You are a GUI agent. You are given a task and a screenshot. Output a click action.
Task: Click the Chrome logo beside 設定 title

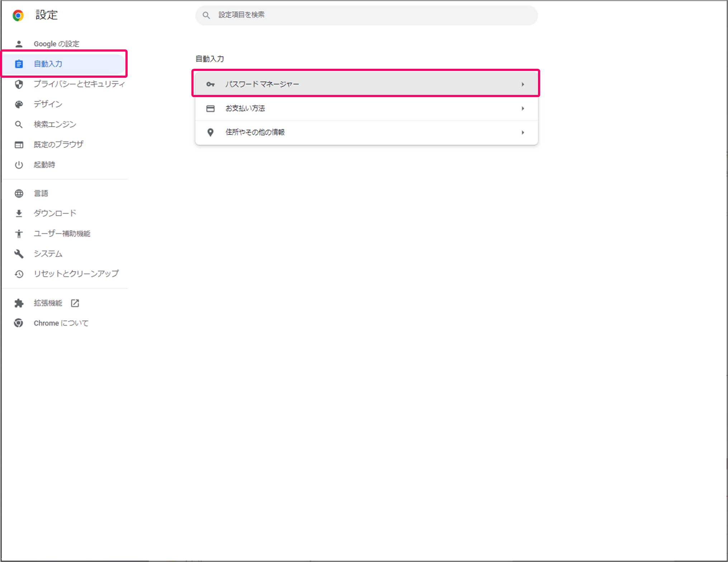point(18,15)
